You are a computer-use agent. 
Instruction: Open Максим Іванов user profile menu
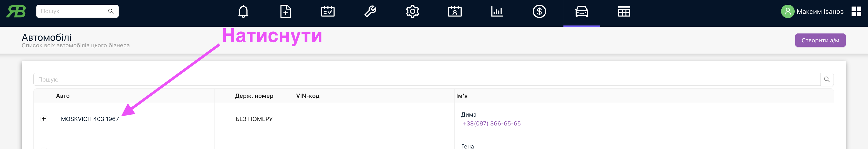(812, 12)
